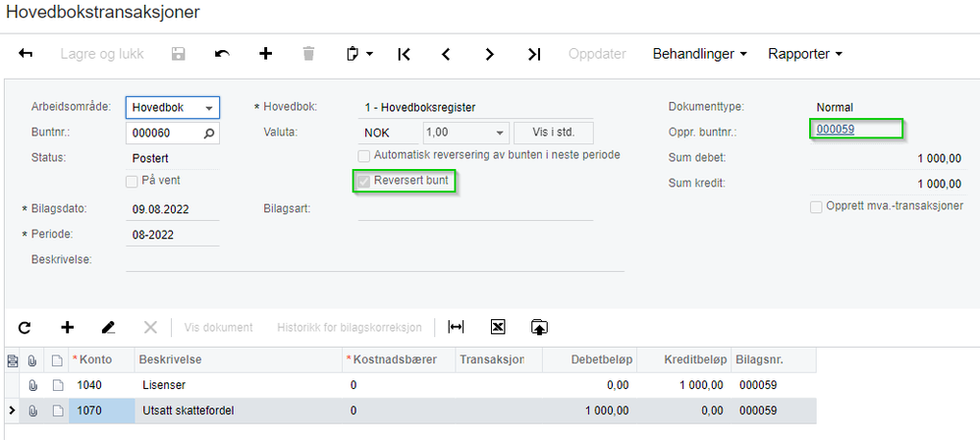This screenshot has width=980, height=440.
Task: Go to previous record arrow
Action: pyautogui.click(x=446, y=54)
